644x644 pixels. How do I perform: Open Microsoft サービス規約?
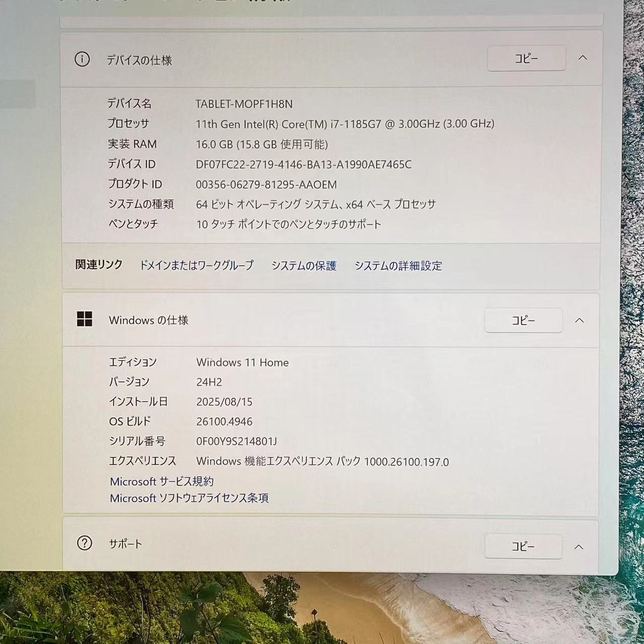(162, 481)
